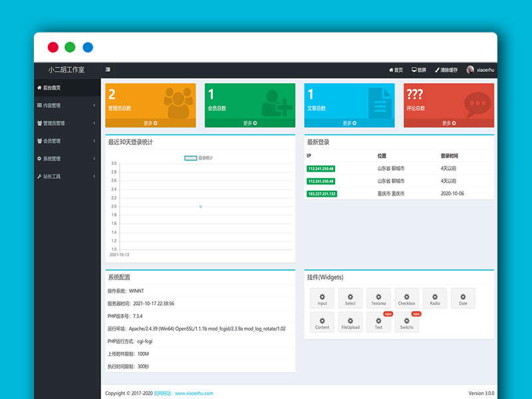This screenshot has width=532, height=399.
Task: Click the sidebar collapse hamburger icon
Action: [108, 70]
